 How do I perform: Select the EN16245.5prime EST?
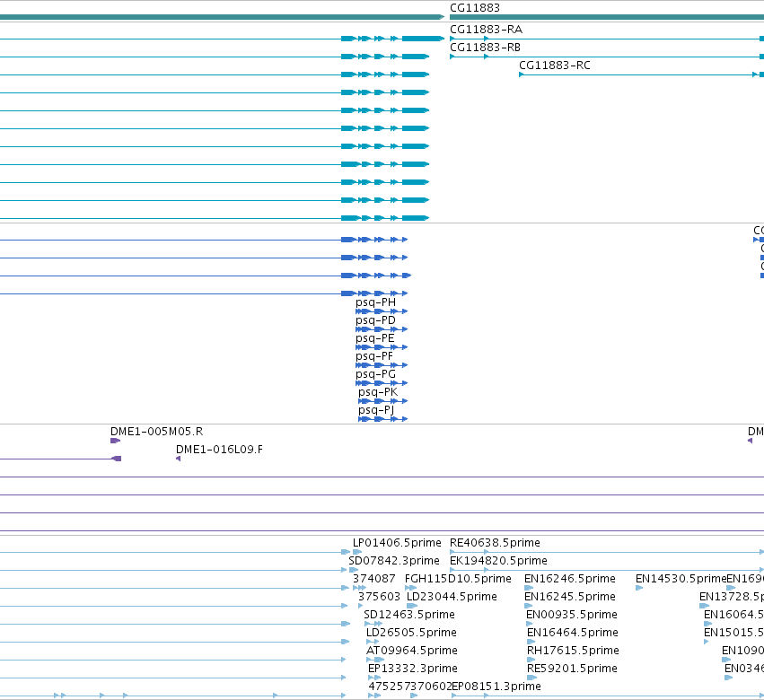(x=569, y=597)
